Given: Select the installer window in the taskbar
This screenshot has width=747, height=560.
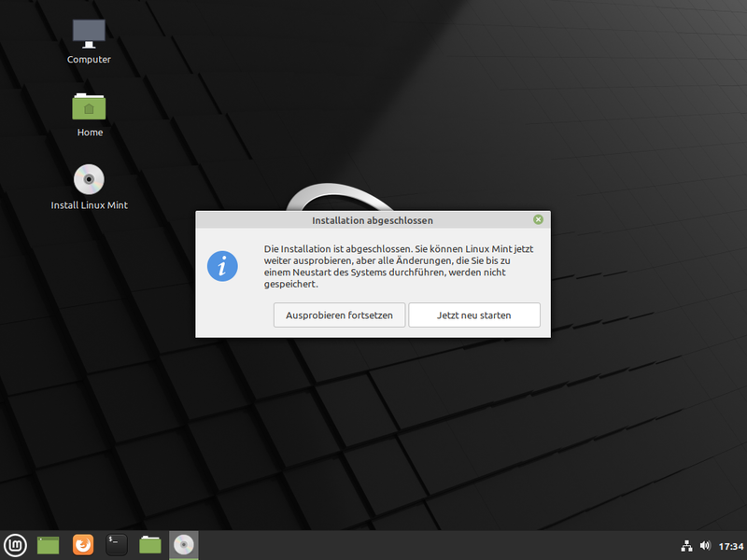Looking at the screenshot, I should tap(183, 544).
